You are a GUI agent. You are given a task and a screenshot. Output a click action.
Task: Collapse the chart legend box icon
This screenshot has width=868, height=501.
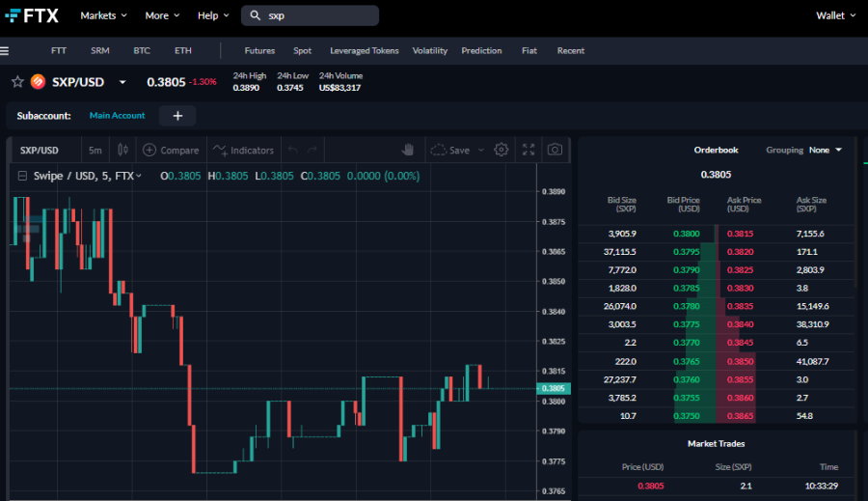point(22,176)
